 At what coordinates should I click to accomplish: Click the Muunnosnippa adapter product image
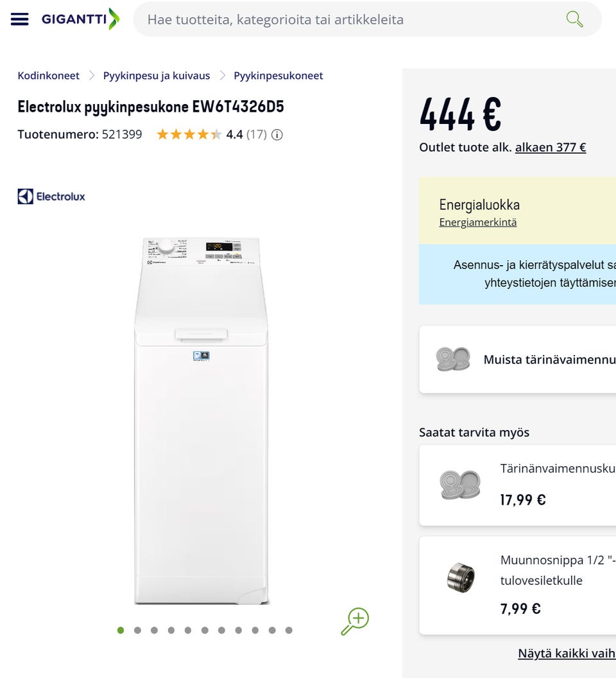click(461, 578)
